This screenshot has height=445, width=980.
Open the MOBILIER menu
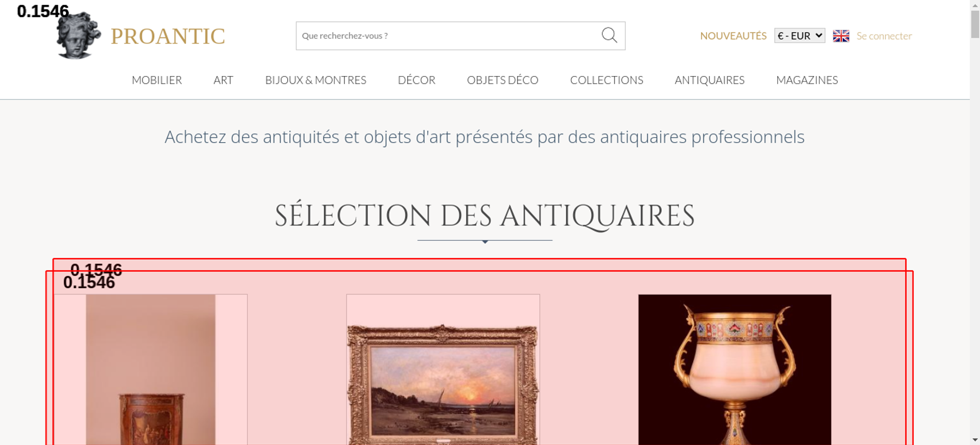pyautogui.click(x=157, y=80)
